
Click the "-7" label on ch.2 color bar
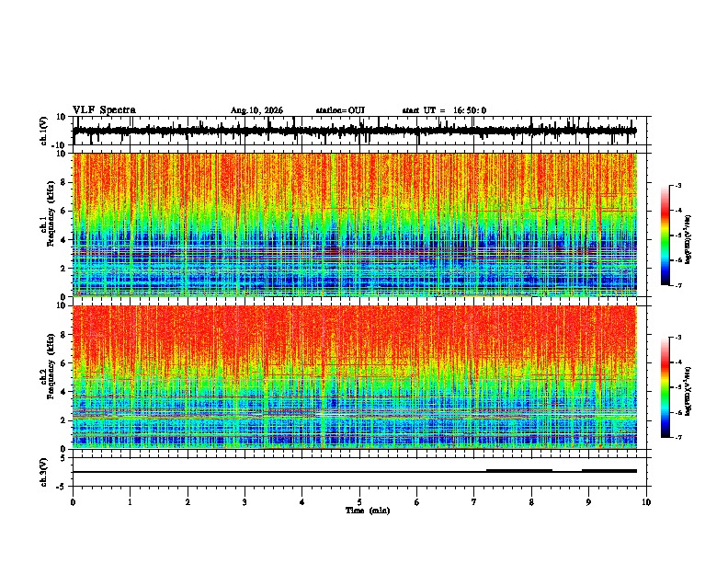677,437
